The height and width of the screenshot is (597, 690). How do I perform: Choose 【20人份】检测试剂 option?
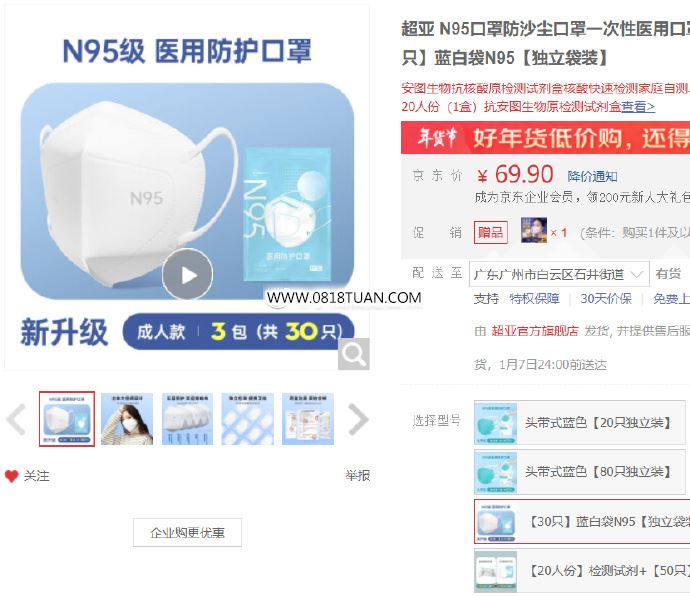point(582,571)
